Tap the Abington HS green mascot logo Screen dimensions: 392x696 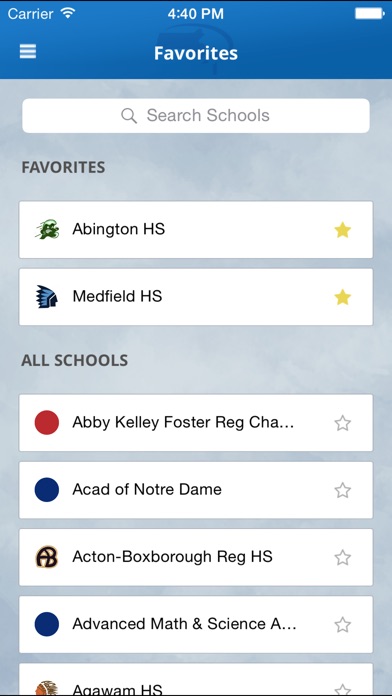(47, 229)
